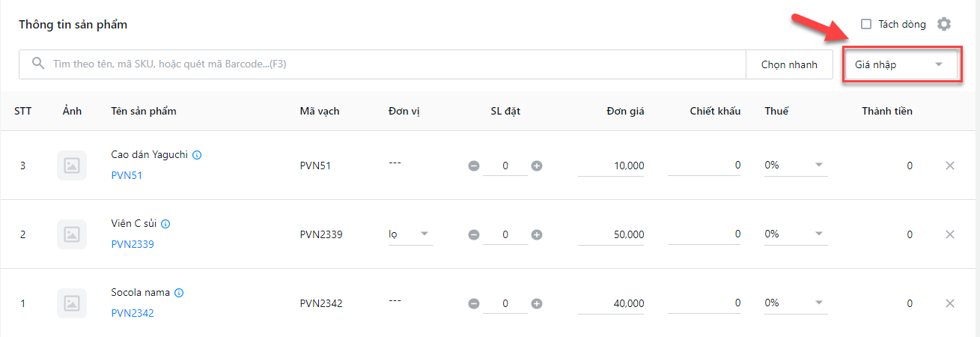This screenshot has width=980, height=337.
Task: Decrease SL đặt quantity for PVN2339 row
Action: pyautogui.click(x=474, y=234)
